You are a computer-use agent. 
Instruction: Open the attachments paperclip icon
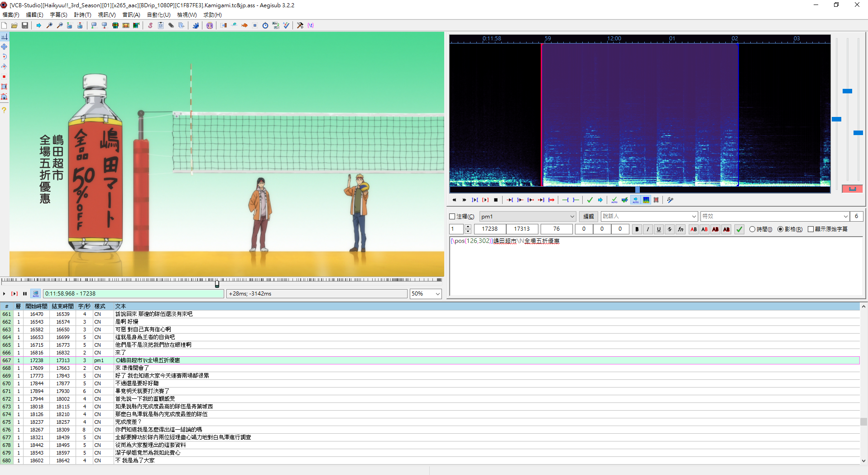coord(171,25)
